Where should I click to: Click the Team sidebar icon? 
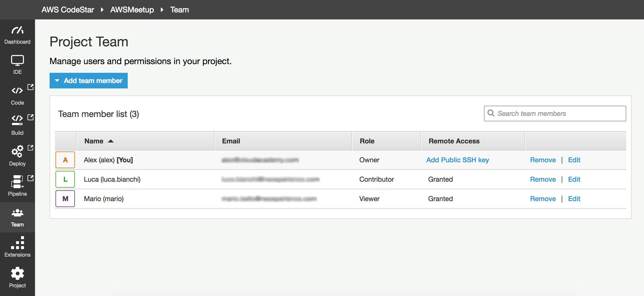coord(17,216)
